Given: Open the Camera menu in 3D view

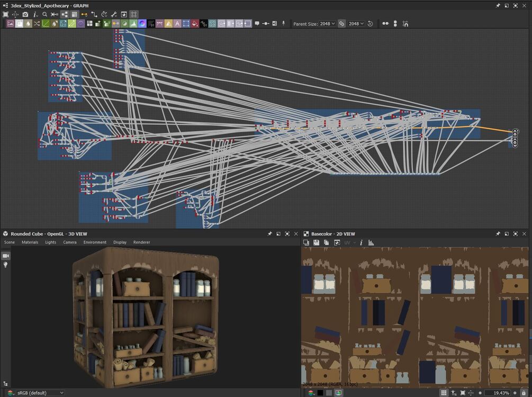Looking at the screenshot, I should (69, 242).
